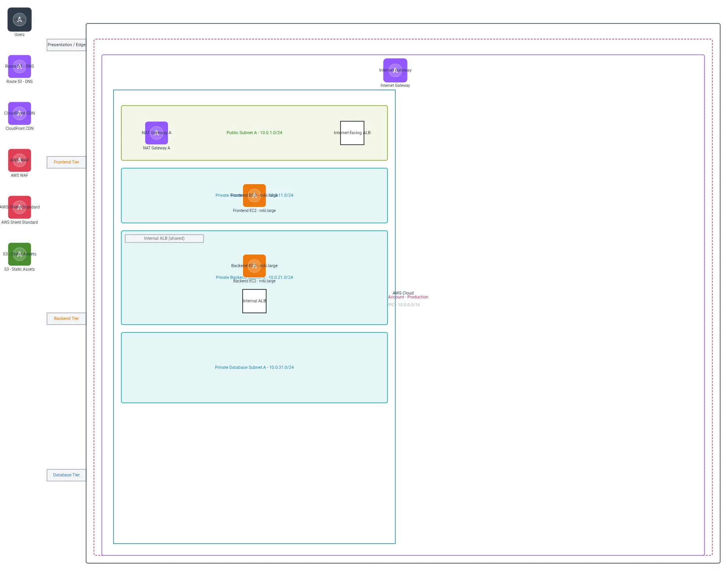Select the Internet Gateway icon
Viewport: 728px width, 571px height.
[x=395, y=70]
